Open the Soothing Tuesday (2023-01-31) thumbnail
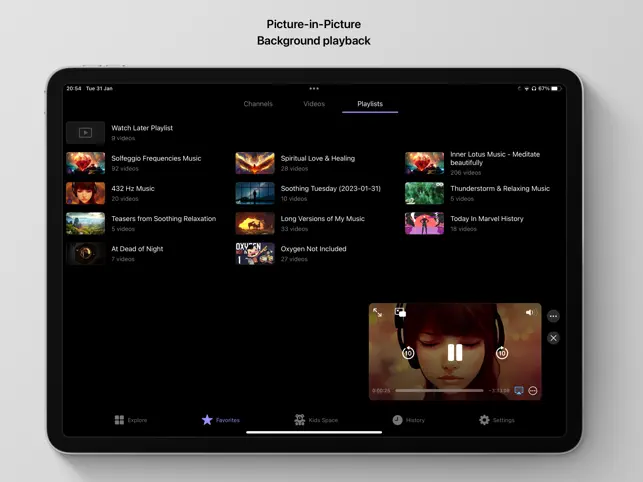 pyautogui.click(x=255, y=193)
